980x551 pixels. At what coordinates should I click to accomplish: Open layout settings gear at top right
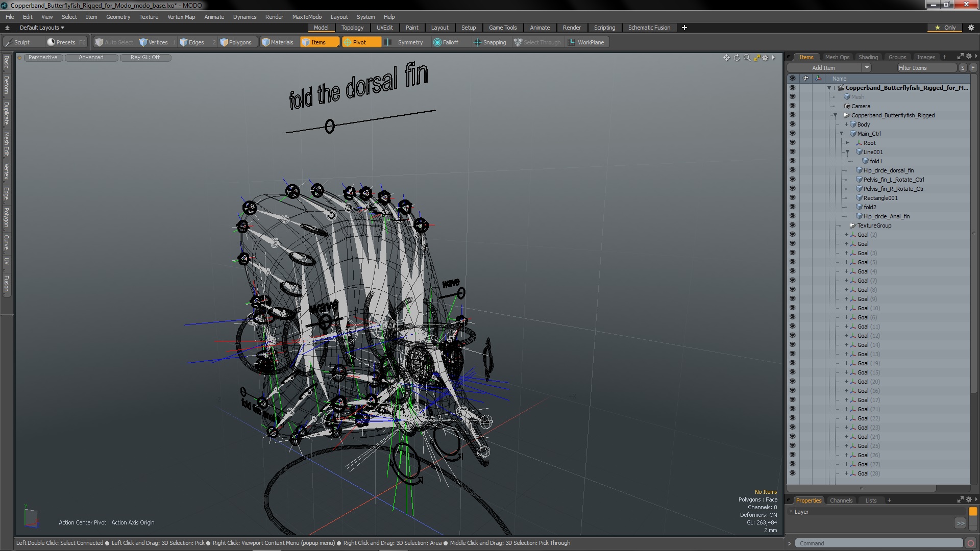click(971, 28)
